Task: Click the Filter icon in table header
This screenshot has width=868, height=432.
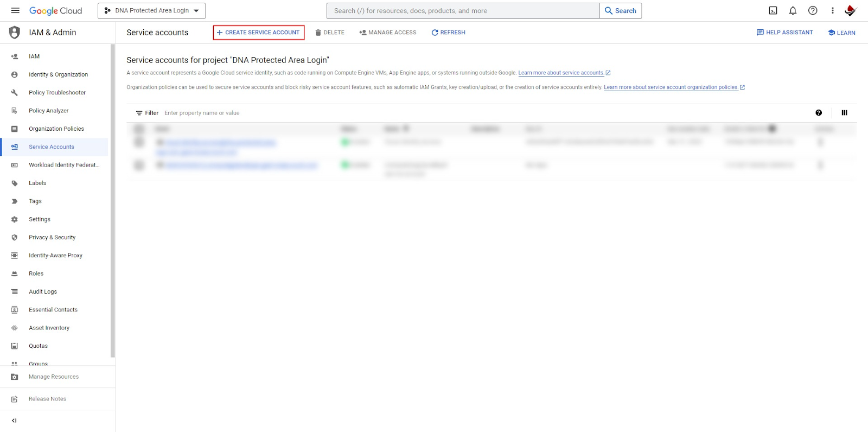Action: (x=139, y=113)
